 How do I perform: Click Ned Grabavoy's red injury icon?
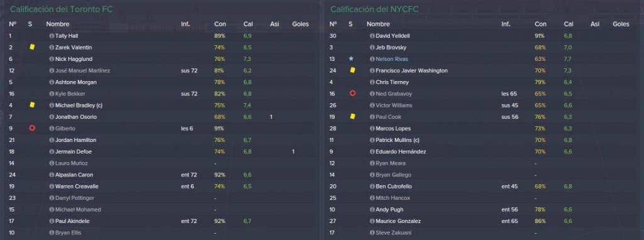pos(352,94)
